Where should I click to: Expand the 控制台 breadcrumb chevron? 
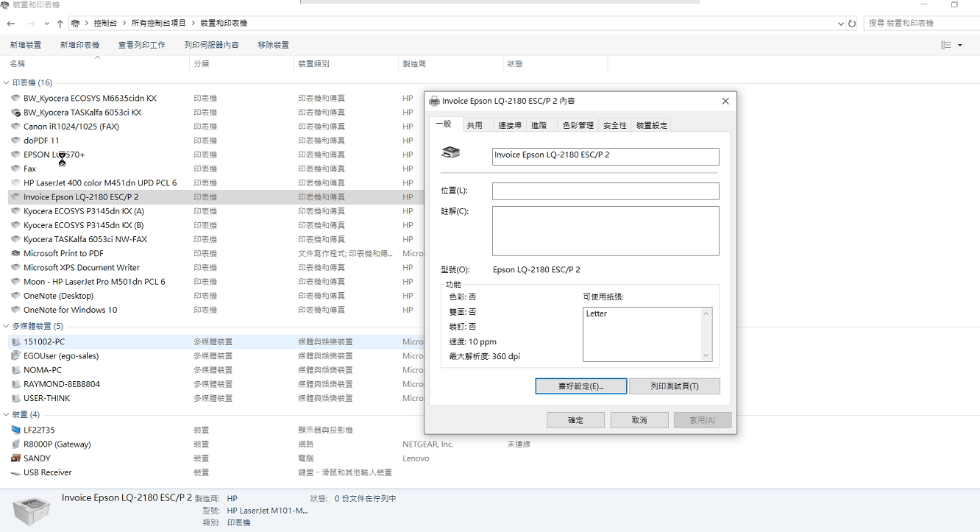point(124,24)
